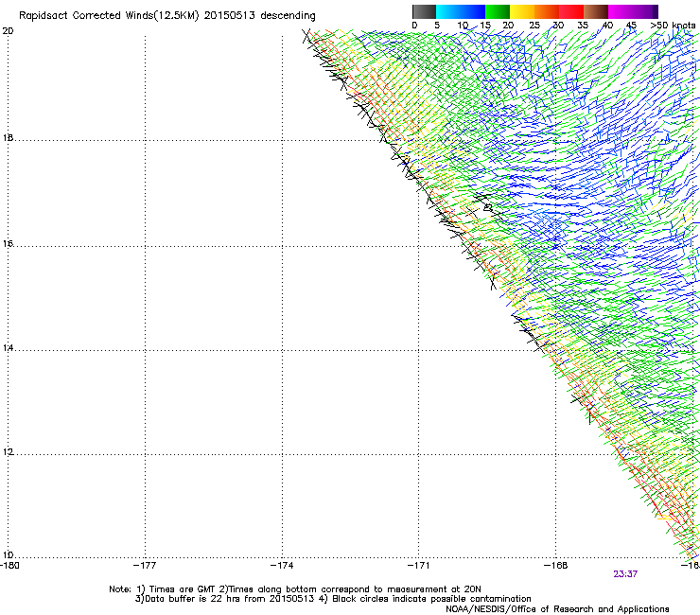Click the '-174' longitude axis label
The image size is (700, 615).
point(282,566)
